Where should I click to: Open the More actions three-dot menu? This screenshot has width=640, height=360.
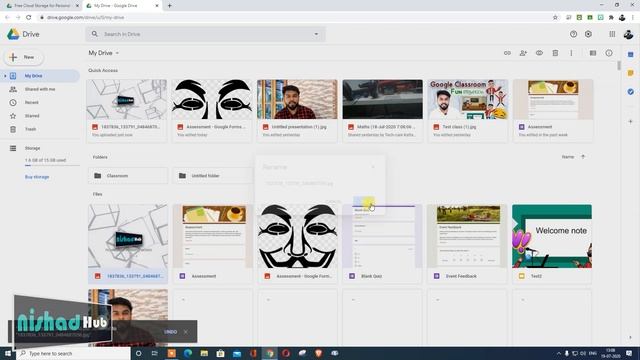click(x=571, y=53)
